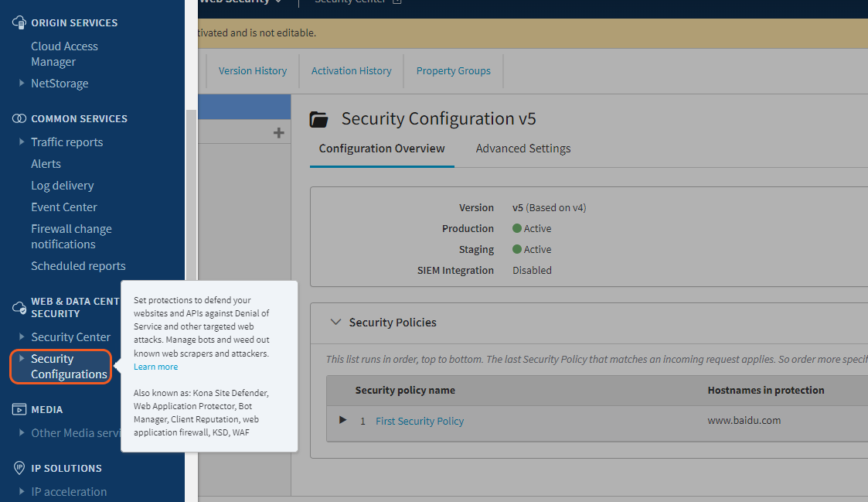Expand Traffic reports in sidebar
868x502 pixels.
pos(22,142)
